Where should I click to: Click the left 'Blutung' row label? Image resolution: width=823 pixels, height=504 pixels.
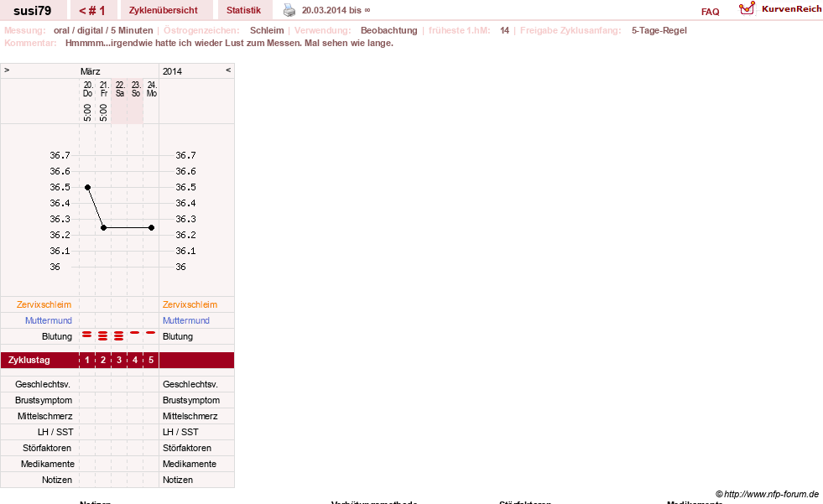coord(57,337)
